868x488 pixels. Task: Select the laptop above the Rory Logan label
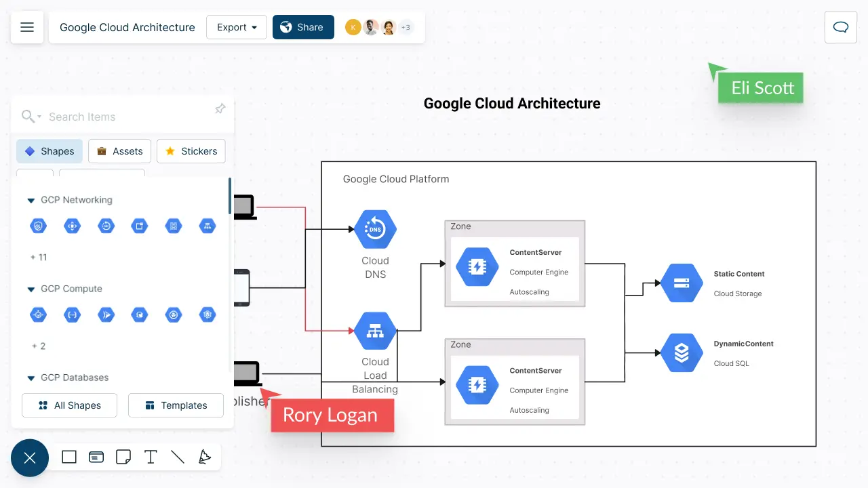[x=248, y=374]
